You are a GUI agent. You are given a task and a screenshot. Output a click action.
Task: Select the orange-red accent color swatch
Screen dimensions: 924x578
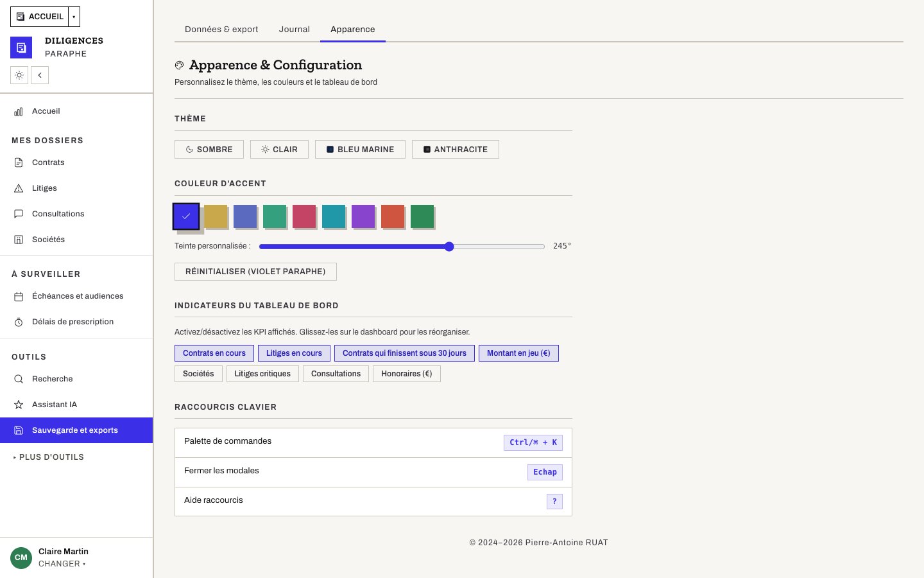coord(393,216)
